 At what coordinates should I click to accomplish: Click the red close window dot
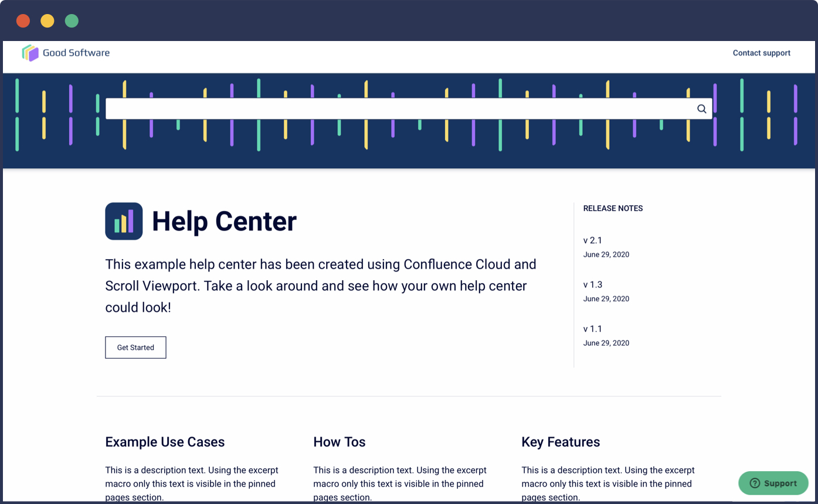click(23, 21)
